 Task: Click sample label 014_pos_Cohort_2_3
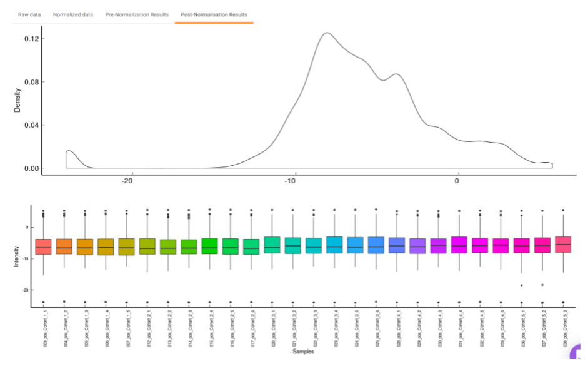click(x=191, y=329)
